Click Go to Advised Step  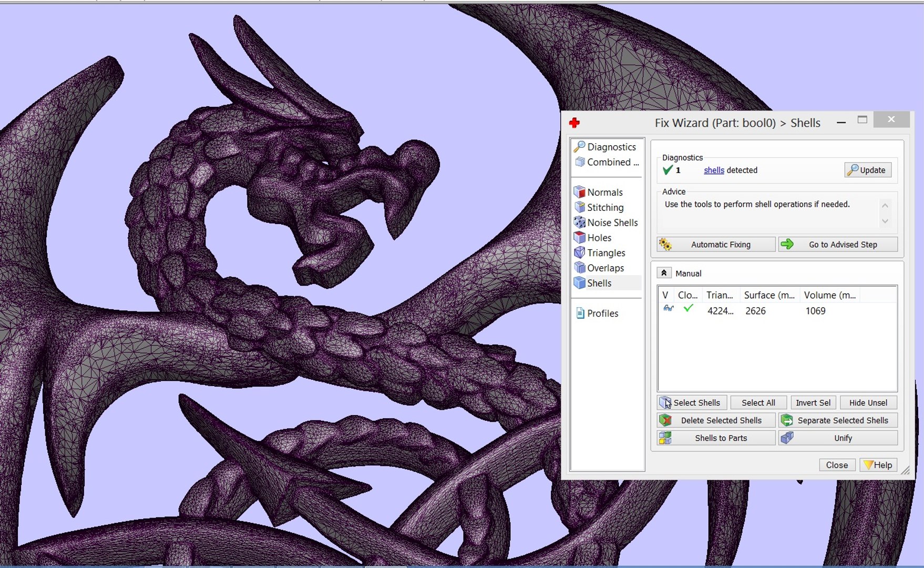coord(838,245)
